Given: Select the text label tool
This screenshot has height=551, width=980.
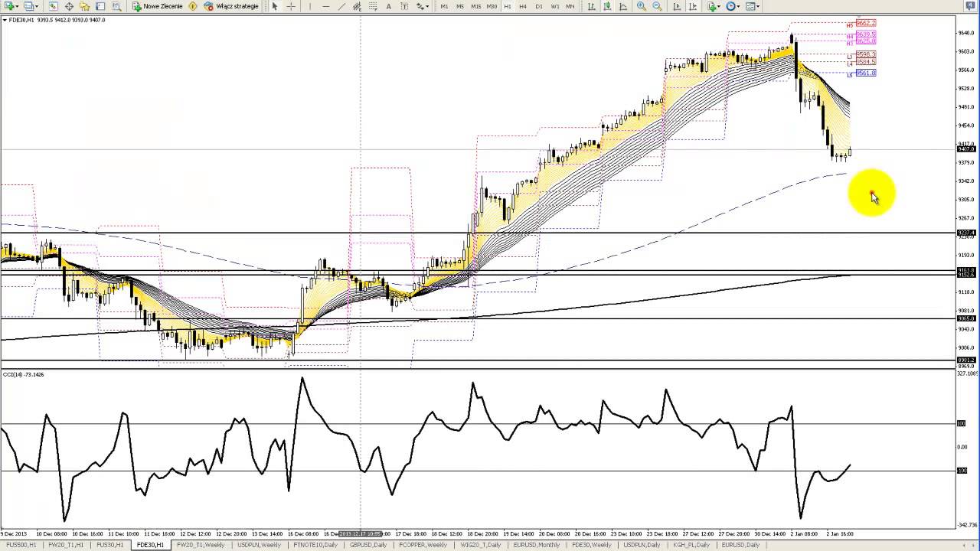Looking at the screenshot, I should pos(404,6).
